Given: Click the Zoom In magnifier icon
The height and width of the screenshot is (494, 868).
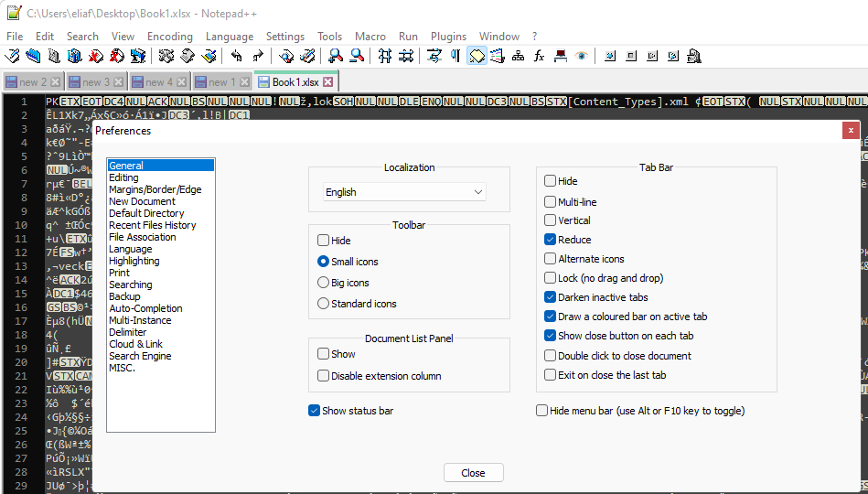Looking at the screenshot, I should 336,56.
